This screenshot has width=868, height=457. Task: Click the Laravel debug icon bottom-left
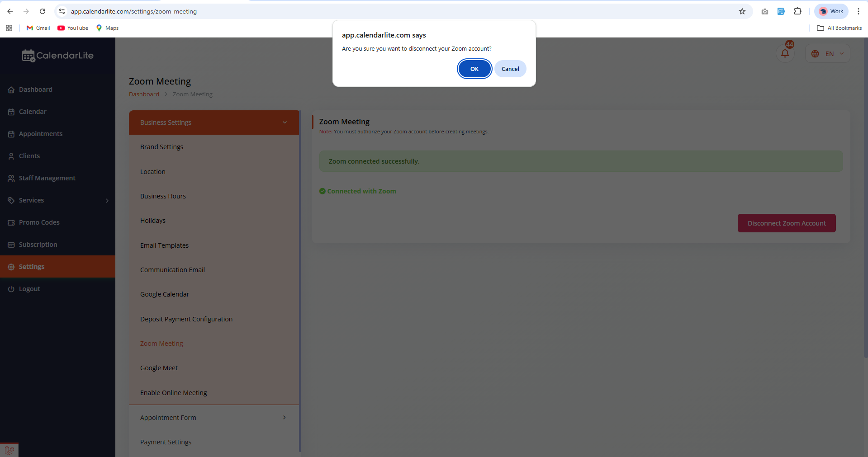click(x=9, y=450)
